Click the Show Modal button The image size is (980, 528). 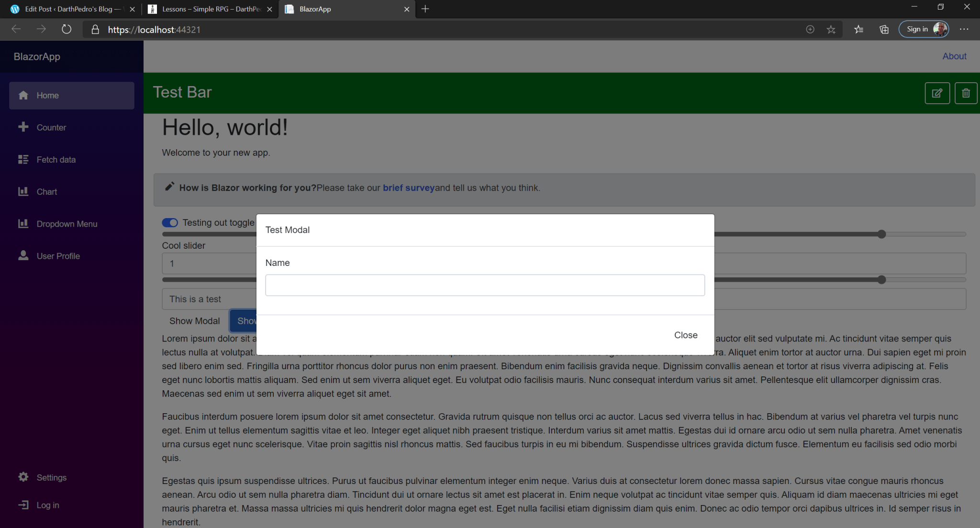click(x=194, y=320)
